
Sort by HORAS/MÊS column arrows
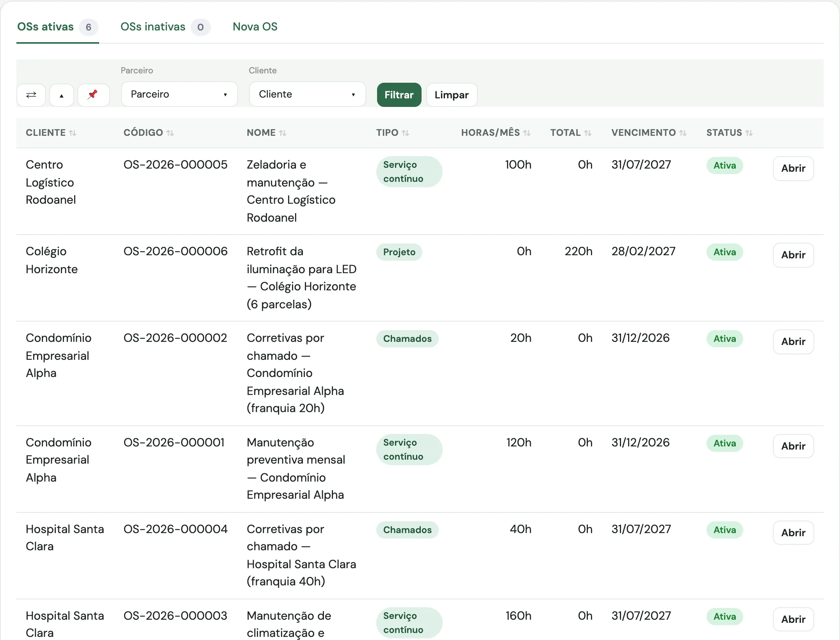(x=527, y=133)
